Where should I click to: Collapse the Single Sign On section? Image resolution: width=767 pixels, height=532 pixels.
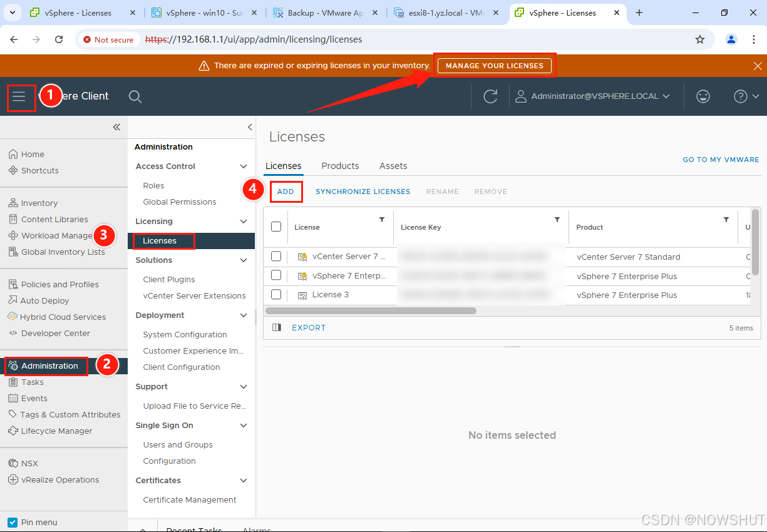244,425
